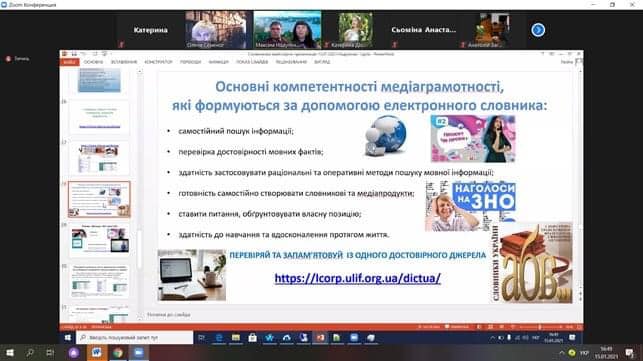Switch to the ОСНОВНЕ ribbon tab
The width and height of the screenshot is (643, 361).
93,62
